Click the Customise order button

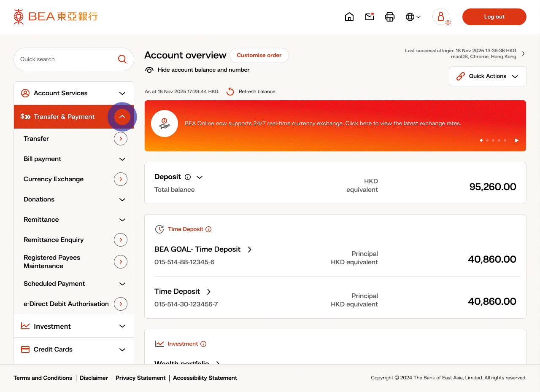[259, 55]
